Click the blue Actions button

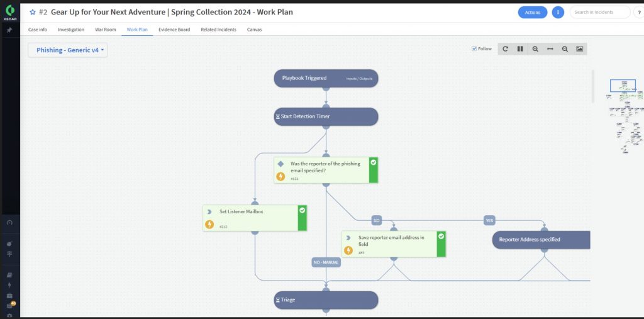pos(532,13)
